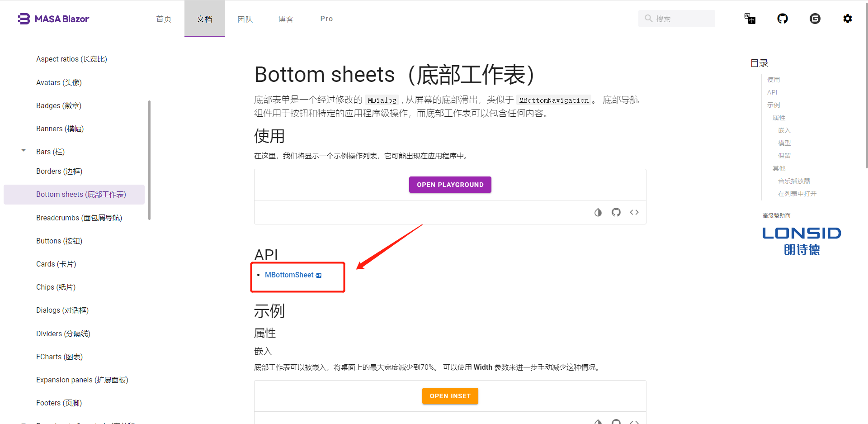Open the MBottomSheet API link

289,275
